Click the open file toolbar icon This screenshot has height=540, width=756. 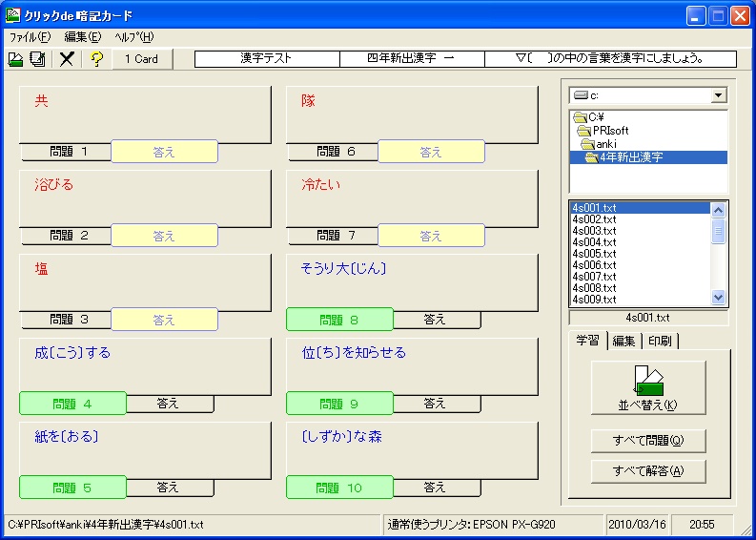pyautogui.click(x=16, y=59)
